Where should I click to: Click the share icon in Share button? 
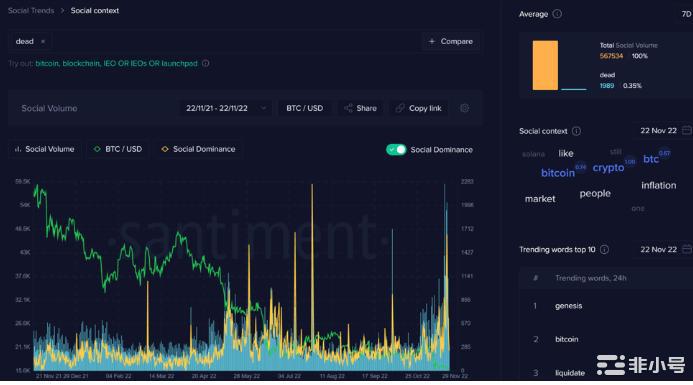click(348, 108)
